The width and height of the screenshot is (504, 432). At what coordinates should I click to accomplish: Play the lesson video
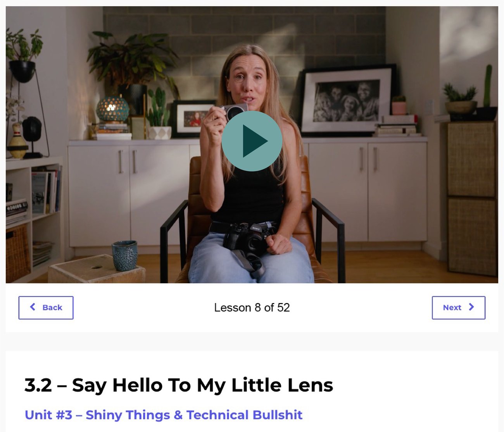pos(252,141)
